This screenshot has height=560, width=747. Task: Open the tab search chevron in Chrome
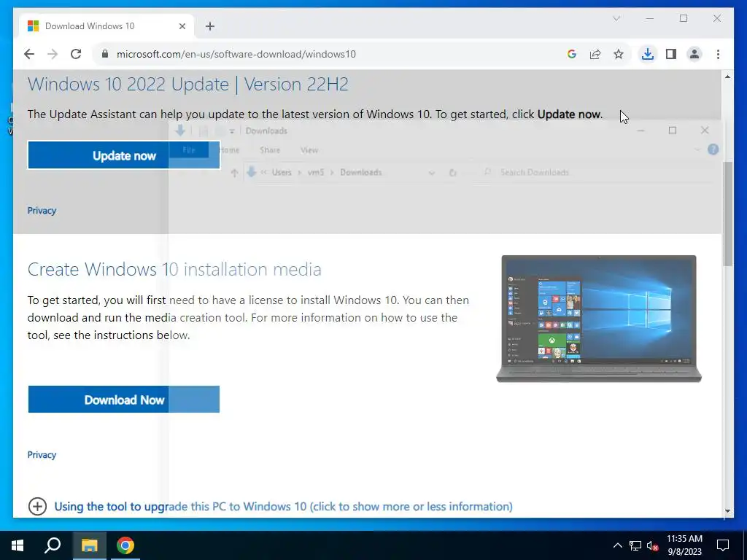616,18
